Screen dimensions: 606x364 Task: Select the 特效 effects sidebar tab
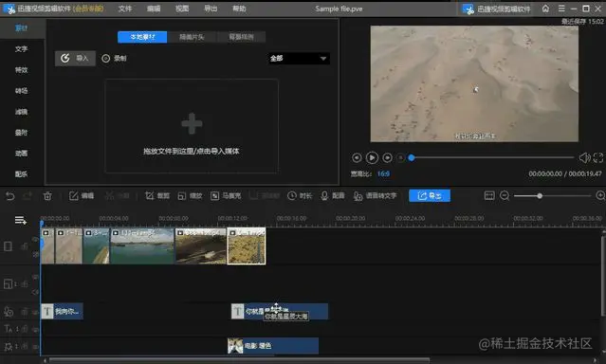click(x=22, y=70)
